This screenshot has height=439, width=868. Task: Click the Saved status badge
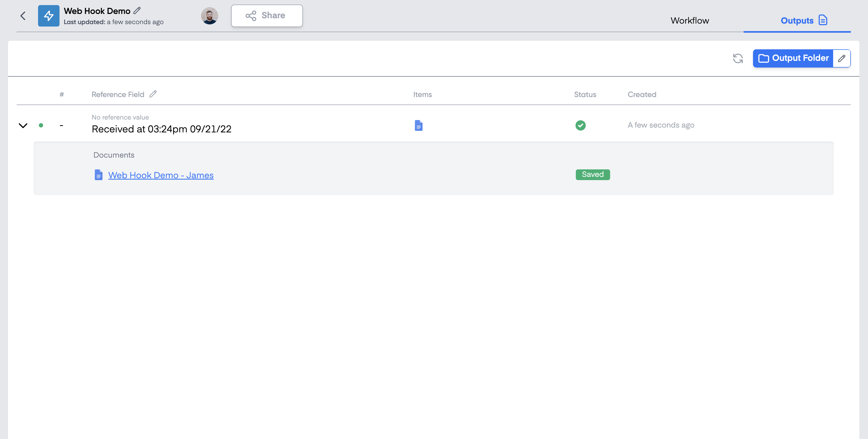(x=592, y=174)
